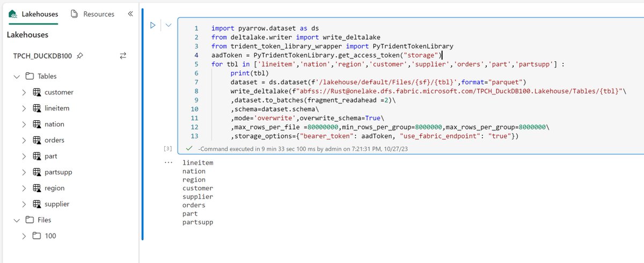
Task: Expand the region table chevron
Action: (x=24, y=188)
